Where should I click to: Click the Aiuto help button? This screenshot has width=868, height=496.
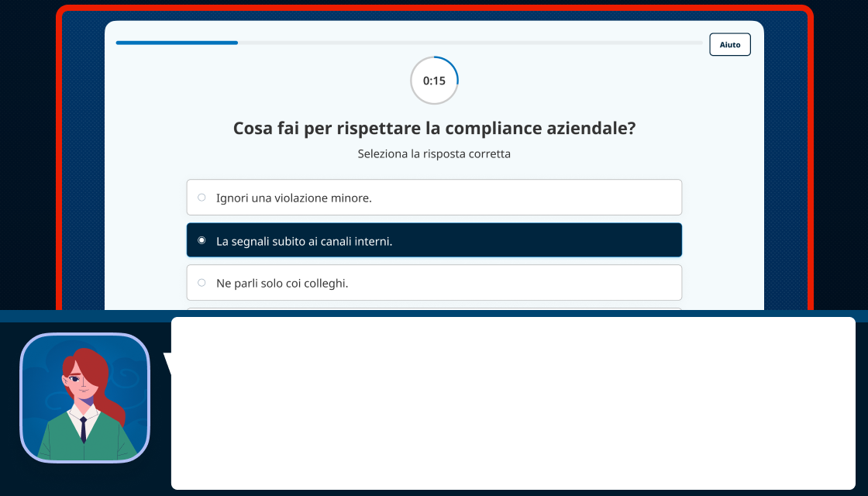tap(729, 45)
